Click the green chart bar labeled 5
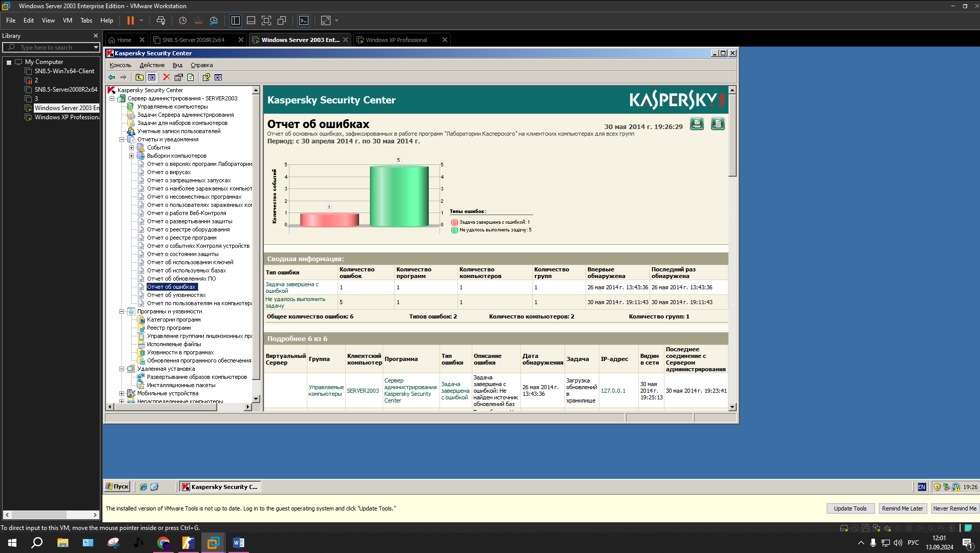This screenshot has width=980, height=553. tap(399, 196)
